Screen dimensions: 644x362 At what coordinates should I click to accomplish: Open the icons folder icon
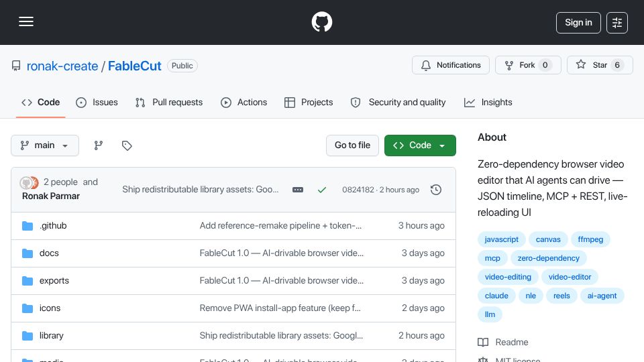(28, 308)
